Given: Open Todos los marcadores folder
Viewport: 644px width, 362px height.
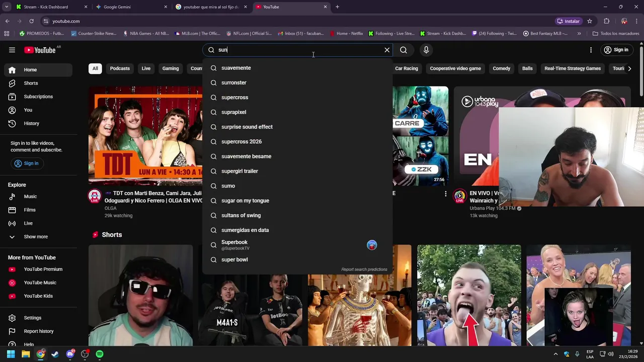Looking at the screenshot, I should tap(616, 34).
